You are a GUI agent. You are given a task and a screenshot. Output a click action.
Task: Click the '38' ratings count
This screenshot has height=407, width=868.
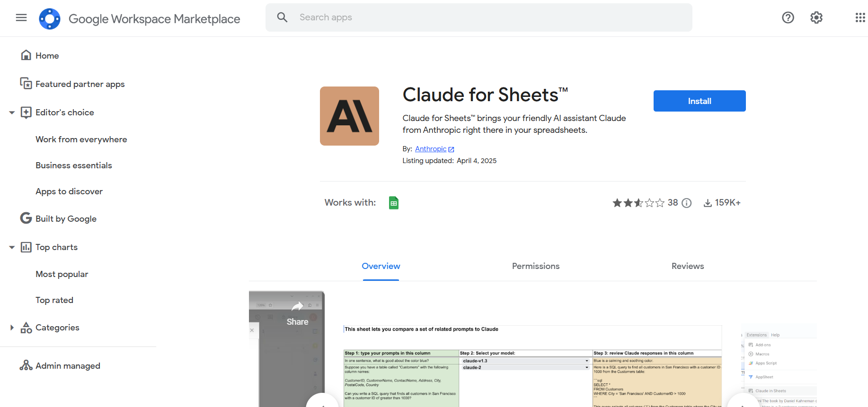pyautogui.click(x=673, y=202)
